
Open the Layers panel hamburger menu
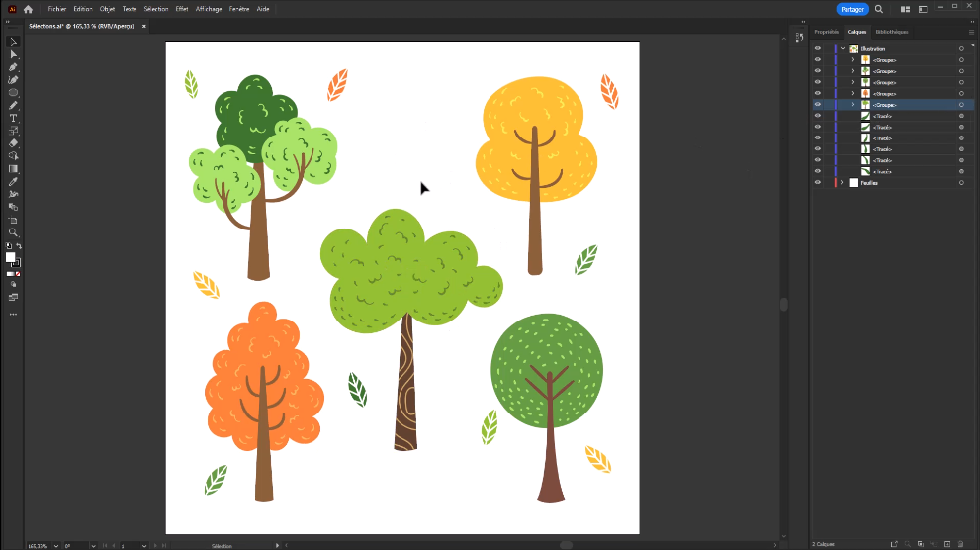[971, 32]
